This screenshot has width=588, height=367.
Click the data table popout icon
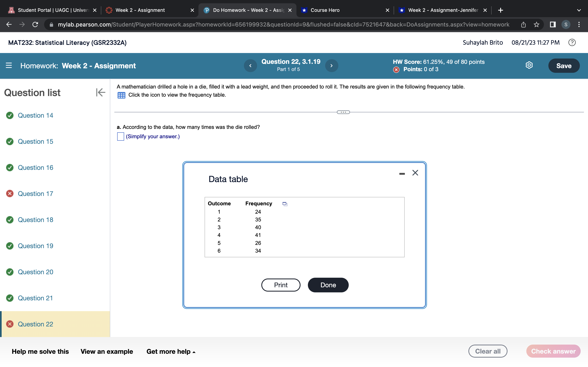click(x=285, y=204)
